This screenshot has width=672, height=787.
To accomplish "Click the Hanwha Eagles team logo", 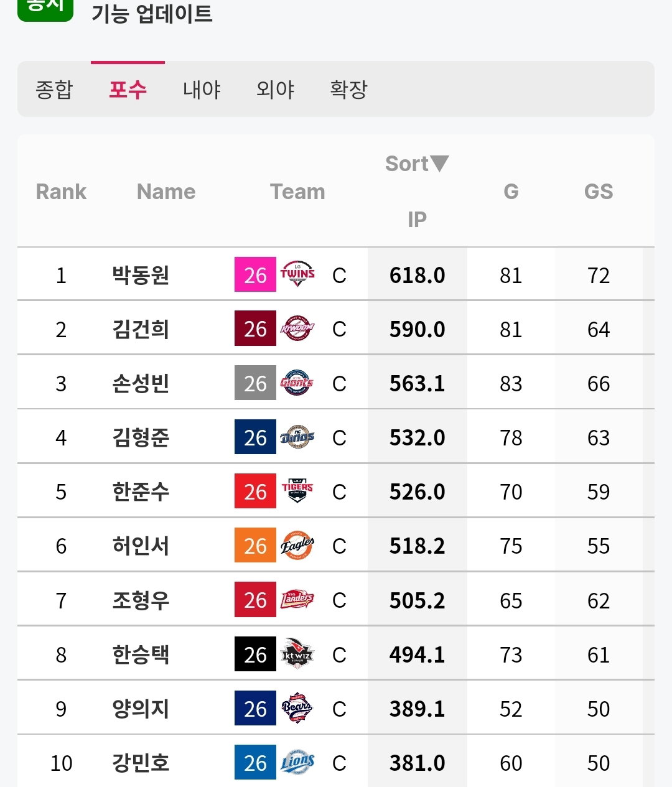I will click(297, 546).
